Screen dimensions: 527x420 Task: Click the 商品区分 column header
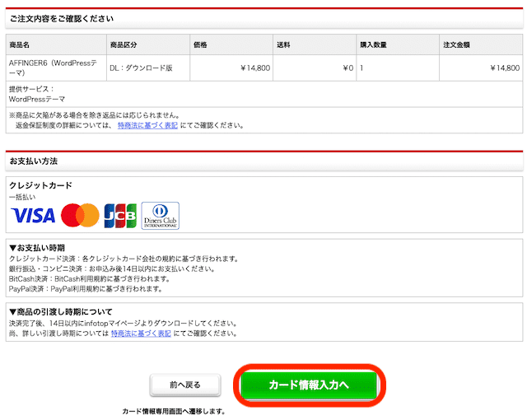[148, 44]
